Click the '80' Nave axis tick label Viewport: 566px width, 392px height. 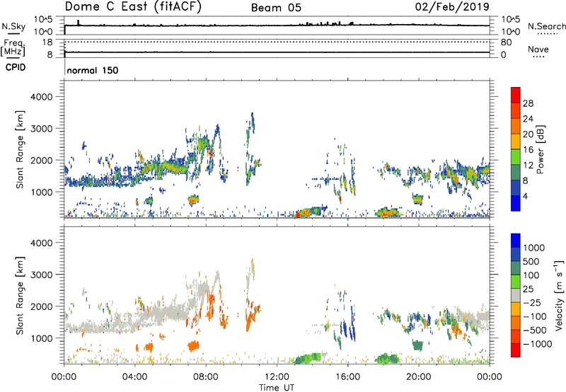tap(506, 42)
